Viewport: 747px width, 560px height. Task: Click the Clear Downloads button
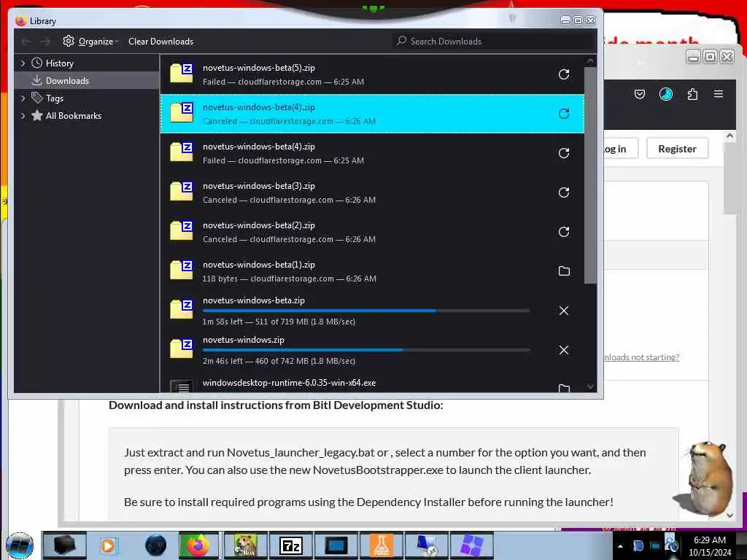click(160, 42)
